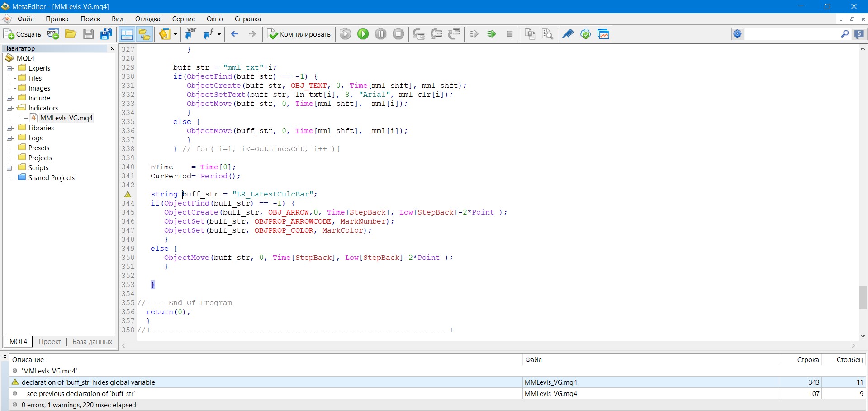The image size is (868, 411).
Task: Click the search settings gear icon
Action: pyautogui.click(x=738, y=34)
